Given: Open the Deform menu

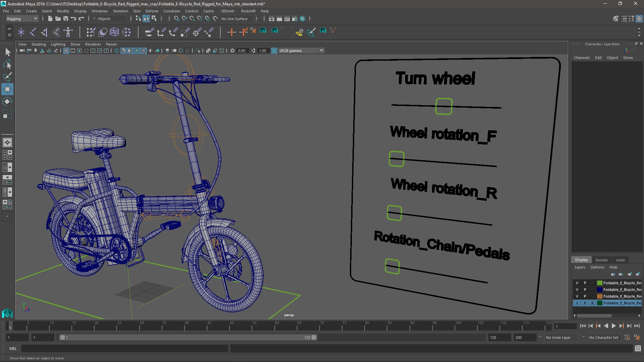Looking at the screenshot, I should pyautogui.click(x=152, y=11).
